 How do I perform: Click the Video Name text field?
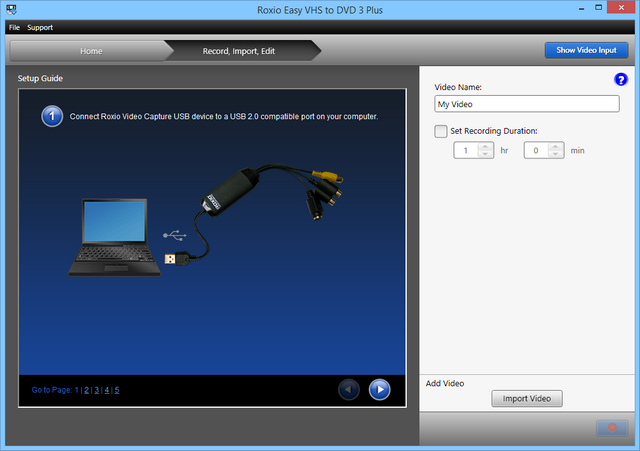pyautogui.click(x=527, y=104)
